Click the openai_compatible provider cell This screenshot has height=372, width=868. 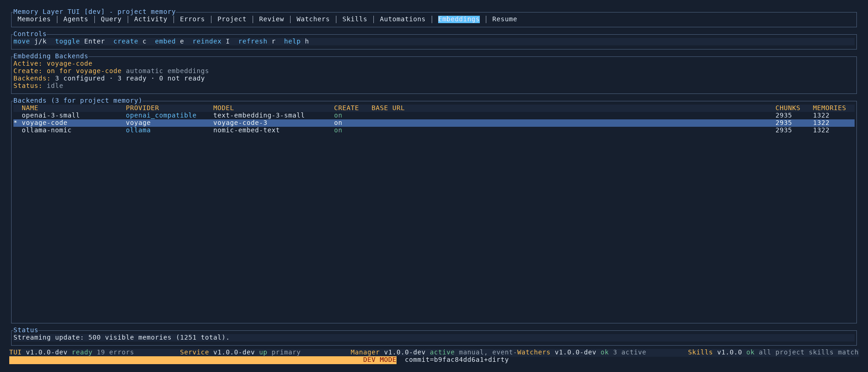[x=161, y=115]
